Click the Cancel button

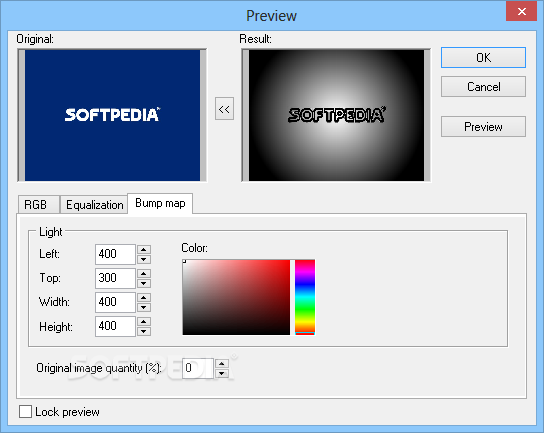coord(483,86)
